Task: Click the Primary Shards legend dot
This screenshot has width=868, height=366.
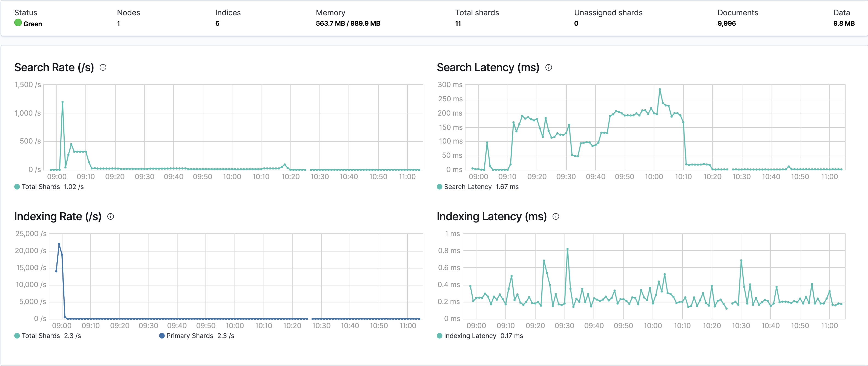Action: [162, 336]
